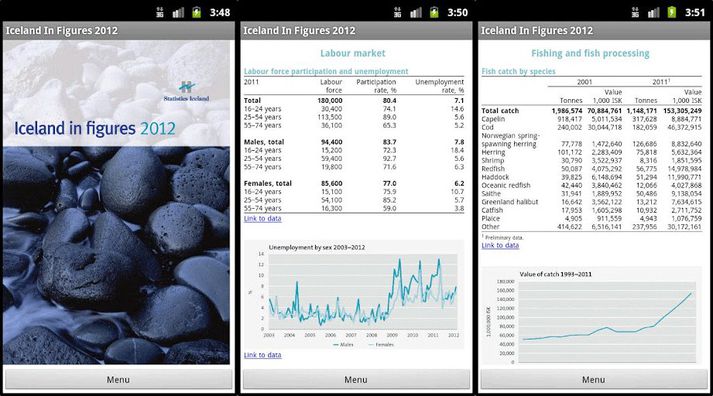Tap the Statistics Iceland logo on cover
The height and width of the screenshot is (396, 713).
click(x=186, y=91)
